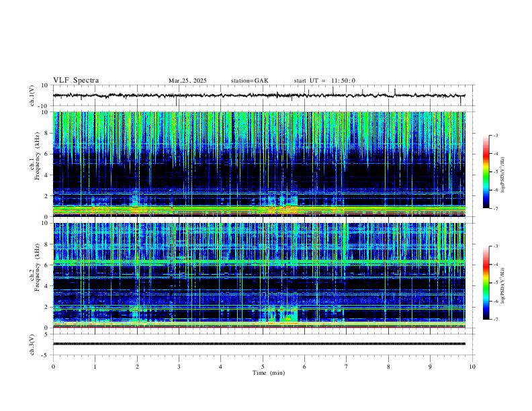Click the upper colorbar "-7" tick value
532x411 pixels.
pyautogui.click(x=496, y=208)
